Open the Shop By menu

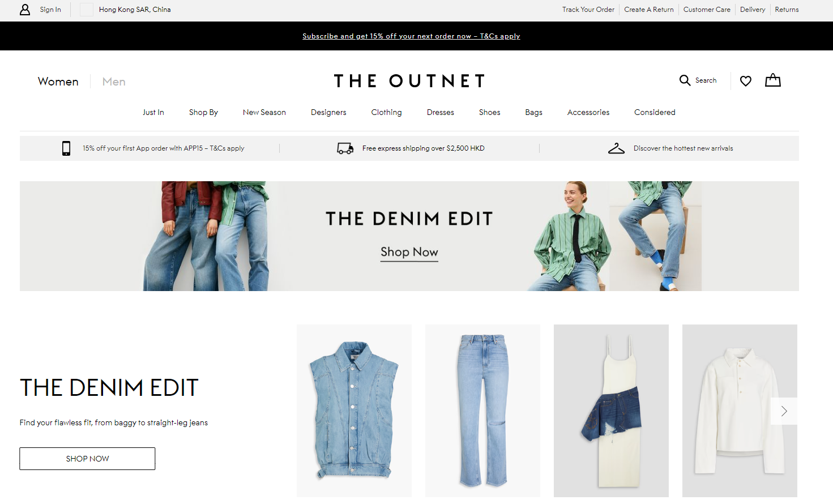click(203, 112)
